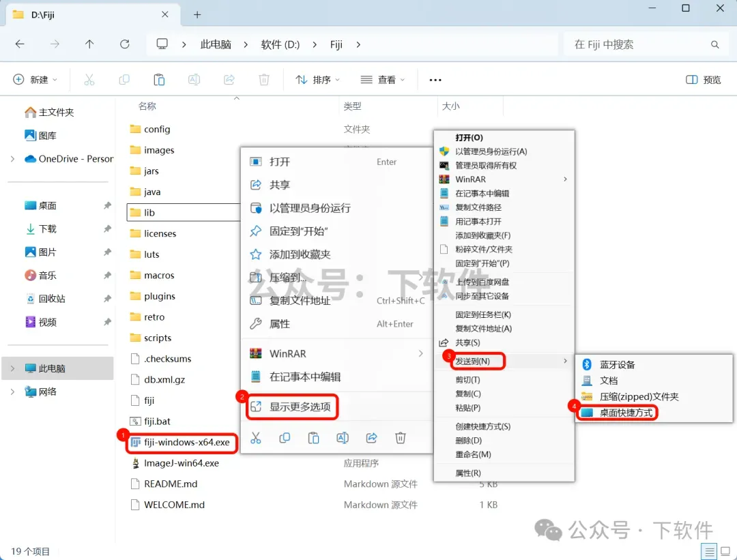Screen dimensions: 737x560
Task: Expand the OneDrive tree node
Action: click(13, 159)
